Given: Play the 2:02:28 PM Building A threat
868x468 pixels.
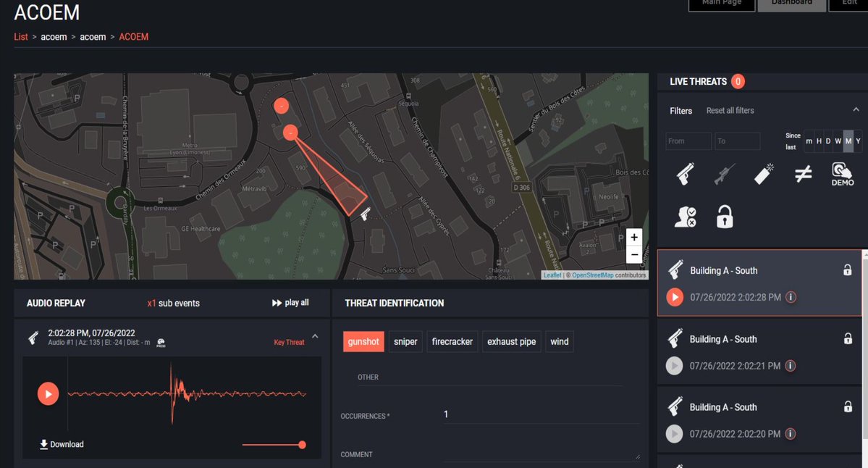Looking at the screenshot, I should [x=674, y=298].
